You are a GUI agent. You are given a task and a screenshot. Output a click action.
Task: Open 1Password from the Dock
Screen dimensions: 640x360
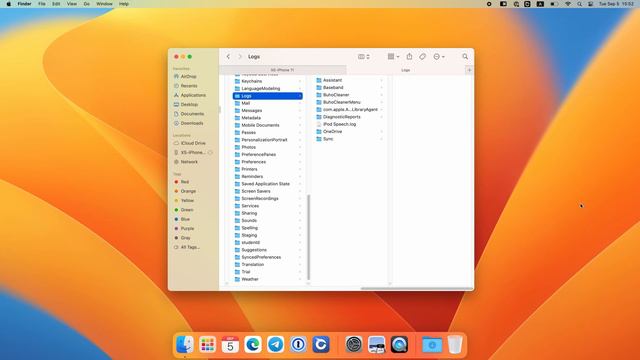tap(298, 344)
